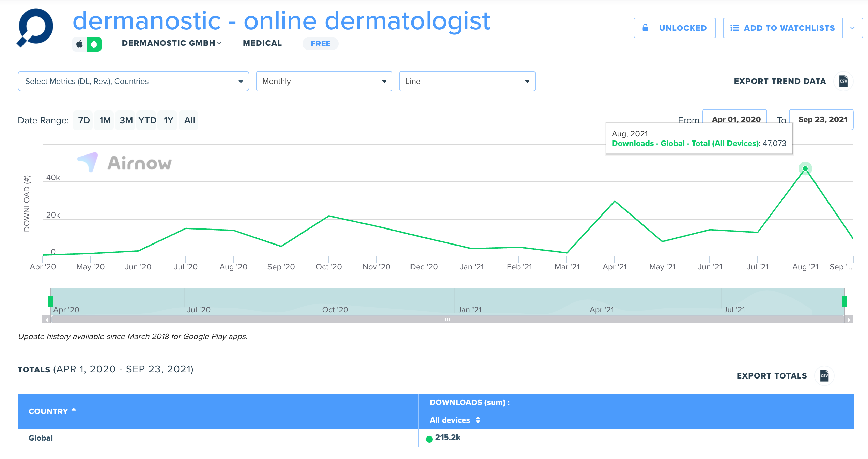Expand the Add to Watchlists chevron
Viewport: 868px width, 459px height.
click(x=852, y=28)
